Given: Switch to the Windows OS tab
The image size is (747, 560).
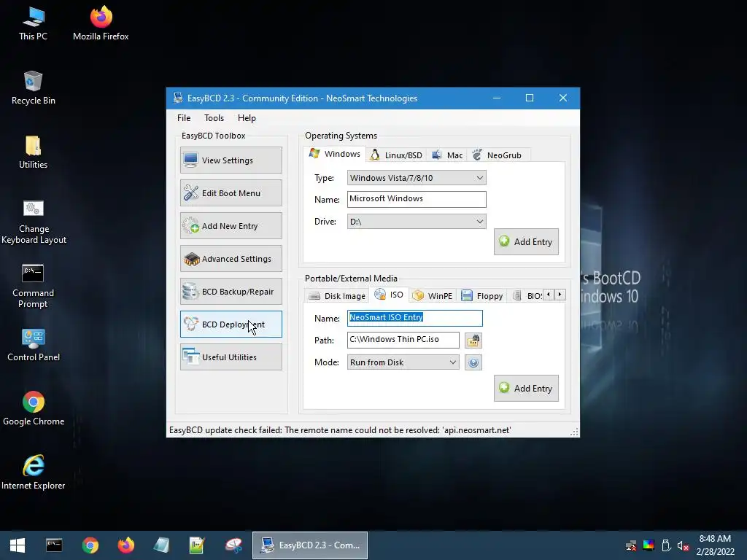Looking at the screenshot, I should click(334, 154).
